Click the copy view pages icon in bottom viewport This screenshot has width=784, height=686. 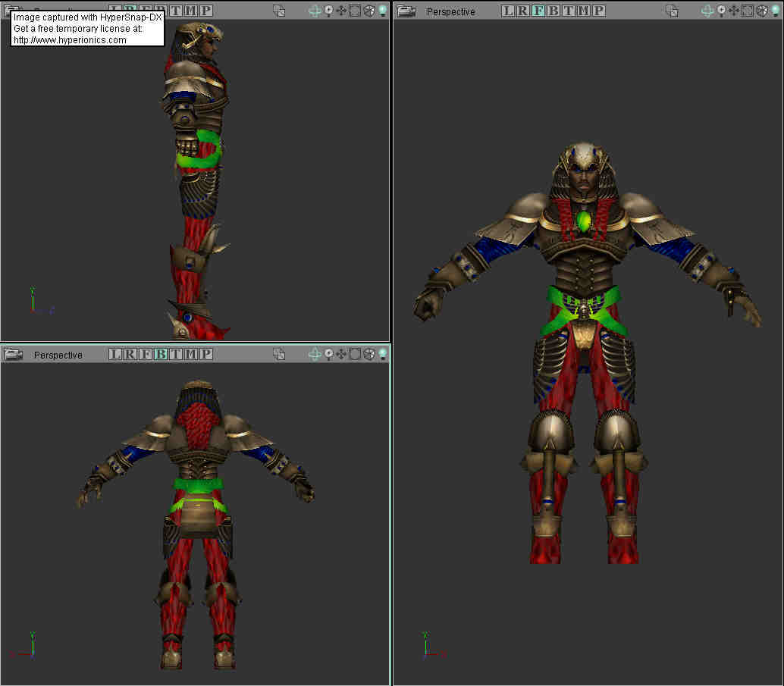coord(279,353)
